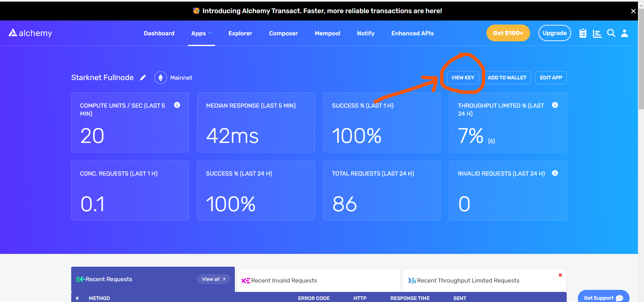Image resolution: width=644 pixels, height=302 pixels.
Task: Click the Recent Requests arrow icon
Action: tap(80, 279)
